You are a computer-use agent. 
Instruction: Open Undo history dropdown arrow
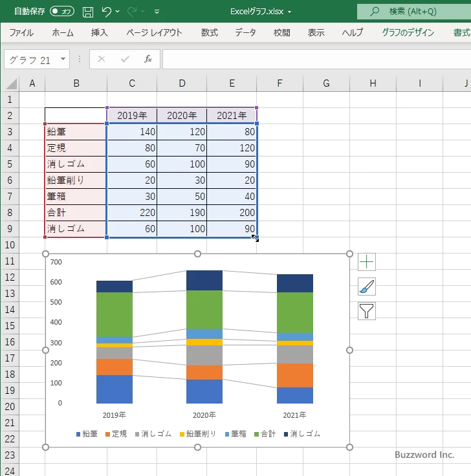click(118, 12)
